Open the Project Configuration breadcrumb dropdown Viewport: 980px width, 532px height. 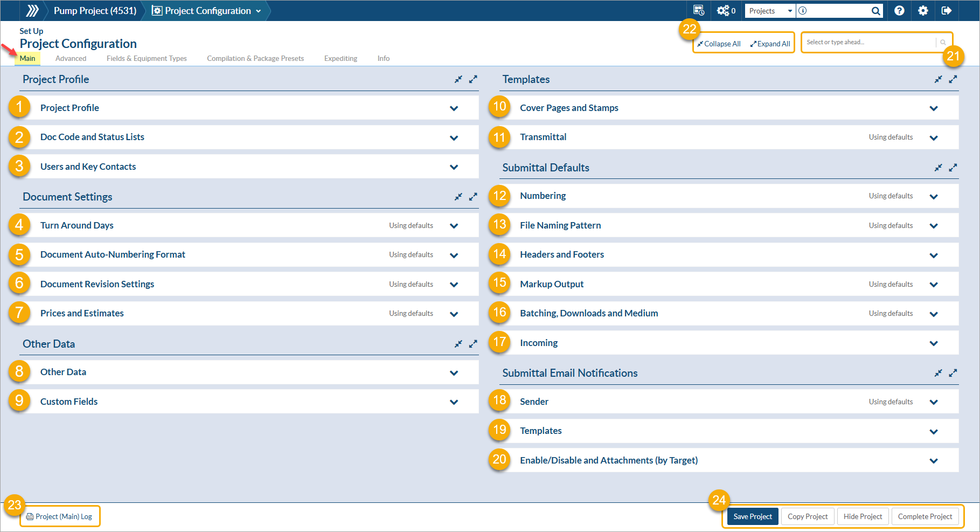tap(207, 11)
